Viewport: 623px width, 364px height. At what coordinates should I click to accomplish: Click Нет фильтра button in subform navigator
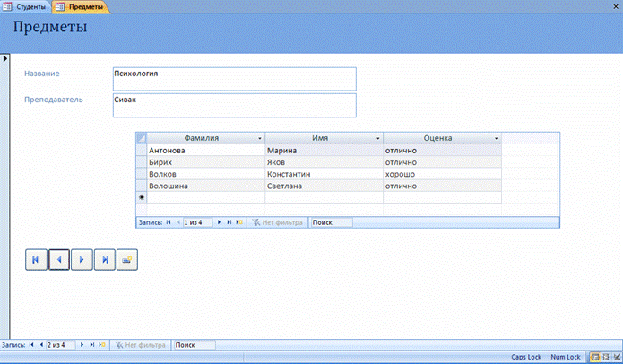tap(277, 222)
